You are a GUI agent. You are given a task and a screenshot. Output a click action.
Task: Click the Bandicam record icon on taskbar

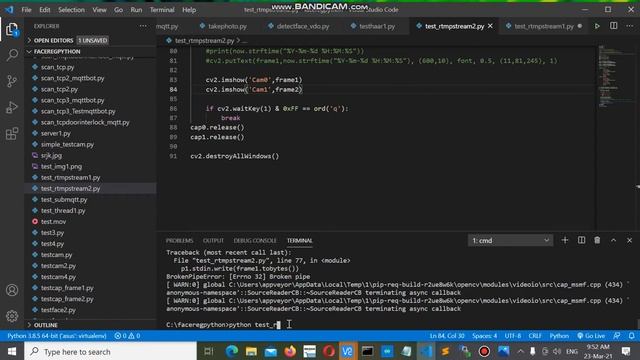pos(484,351)
